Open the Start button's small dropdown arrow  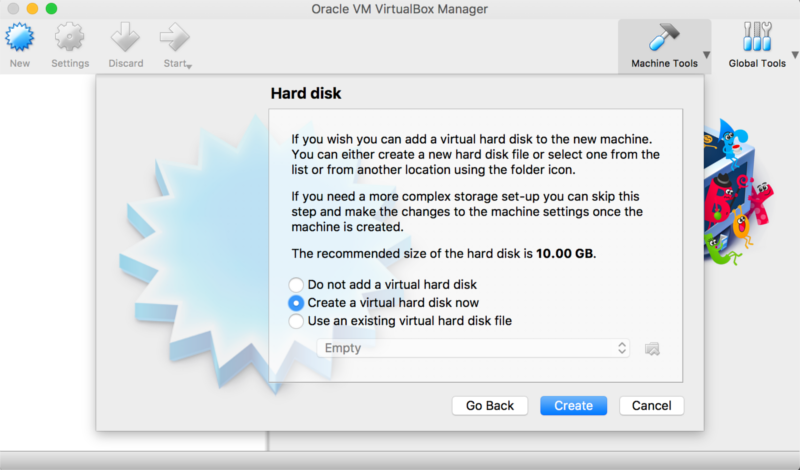point(188,66)
